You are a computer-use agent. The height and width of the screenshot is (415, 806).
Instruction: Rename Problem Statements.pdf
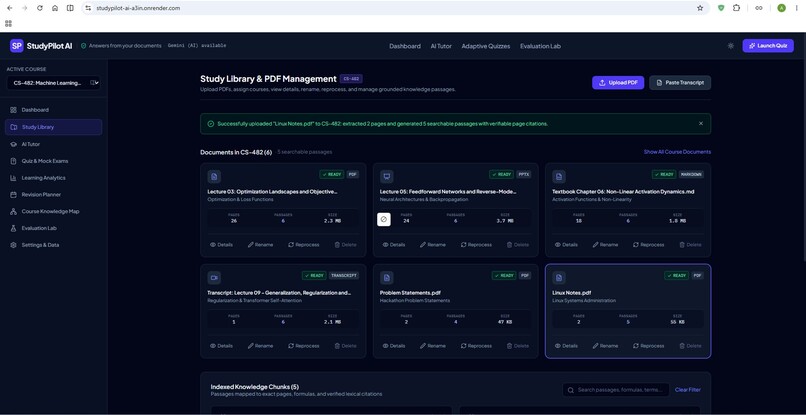[433, 346]
